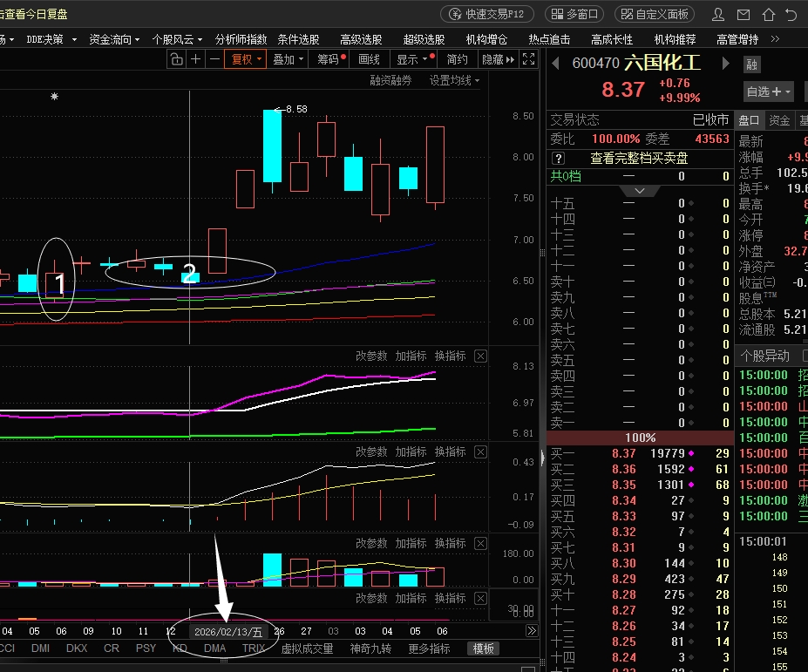Screen dimensions: 808x672
Task: Collapse the side panel splitter arrow
Action: [542, 458]
